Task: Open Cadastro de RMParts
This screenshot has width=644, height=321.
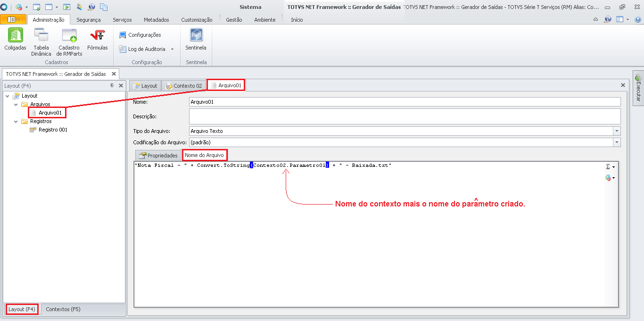Action: tap(69, 42)
